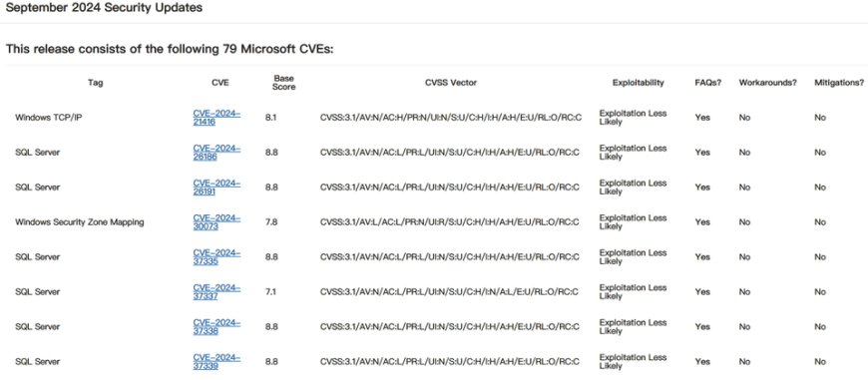Click the CVSS Vector column header

(451, 83)
